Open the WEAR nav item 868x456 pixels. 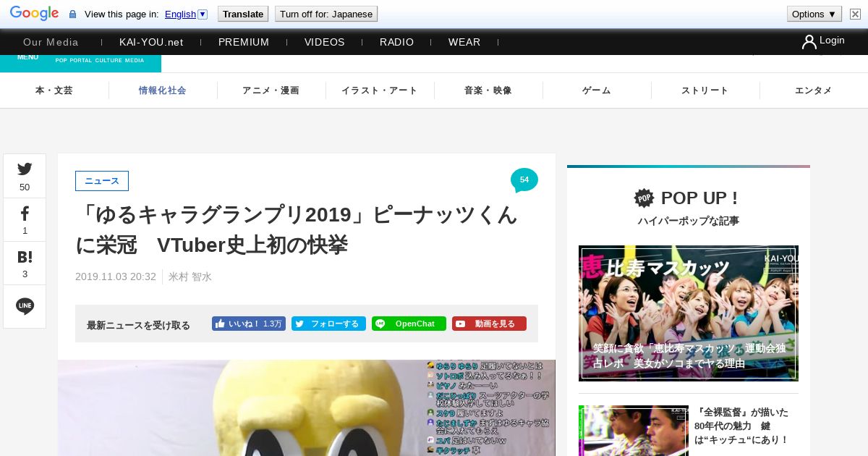click(x=464, y=42)
